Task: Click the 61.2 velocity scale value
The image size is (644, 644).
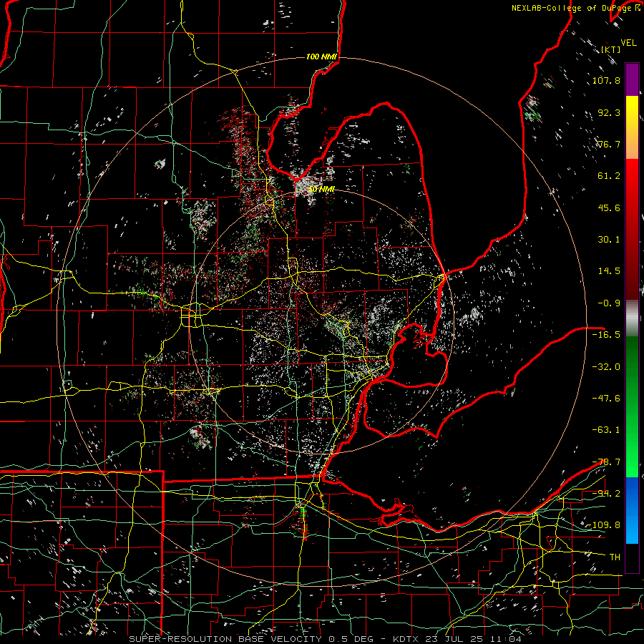Action: (609, 176)
